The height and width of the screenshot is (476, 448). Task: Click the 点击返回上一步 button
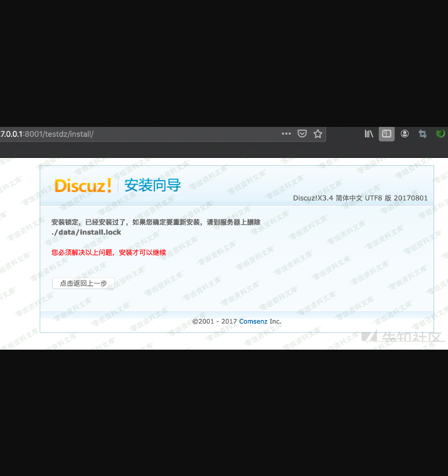(x=83, y=283)
